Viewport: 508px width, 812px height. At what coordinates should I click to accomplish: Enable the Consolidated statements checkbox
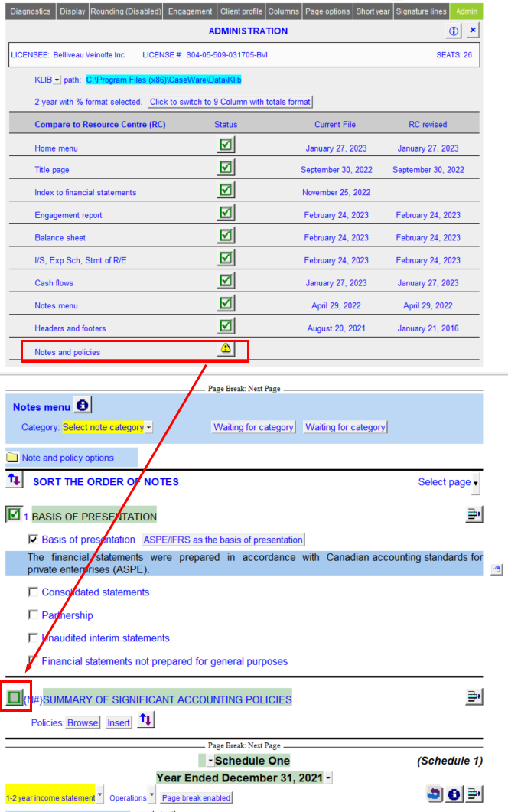(33, 592)
